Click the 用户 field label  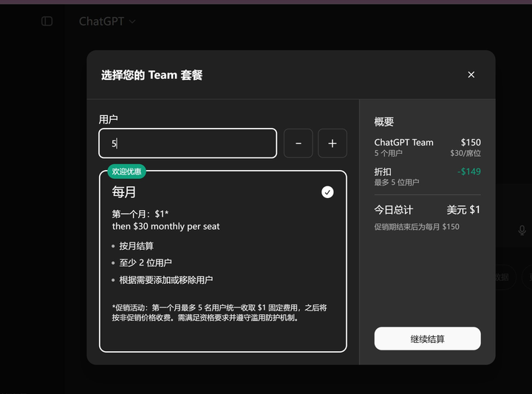(x=108, y=119)
